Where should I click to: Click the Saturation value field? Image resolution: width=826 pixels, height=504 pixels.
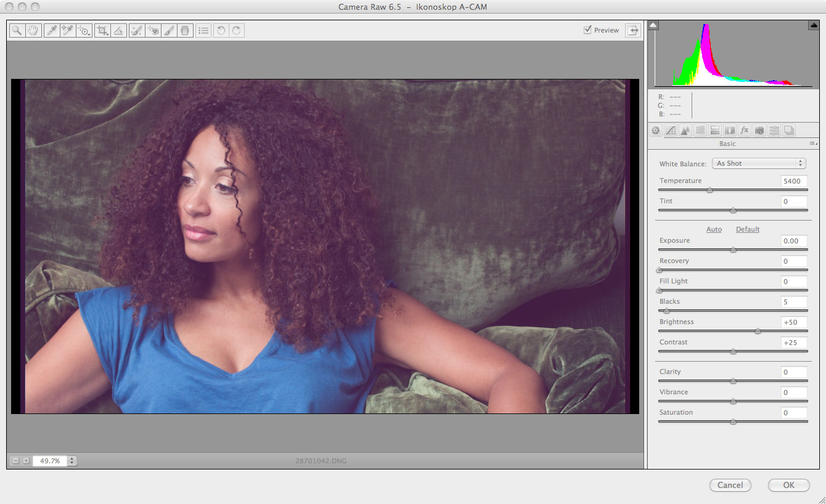coord(793,413)
